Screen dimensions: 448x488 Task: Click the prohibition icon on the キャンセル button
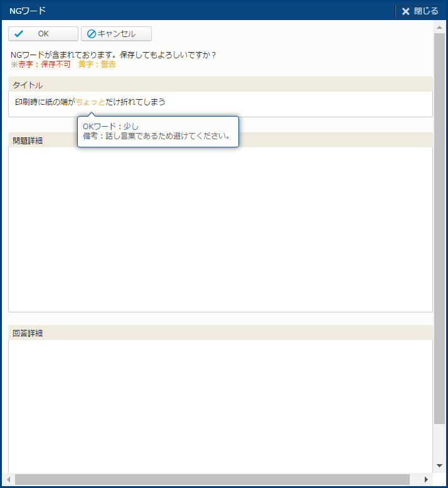(x=92, y=34)
